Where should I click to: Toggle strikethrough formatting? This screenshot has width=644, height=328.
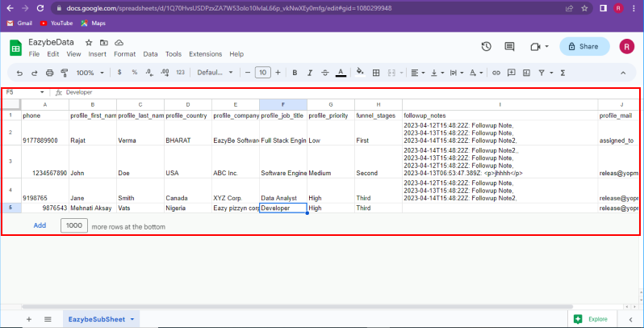tap(325, 73)
